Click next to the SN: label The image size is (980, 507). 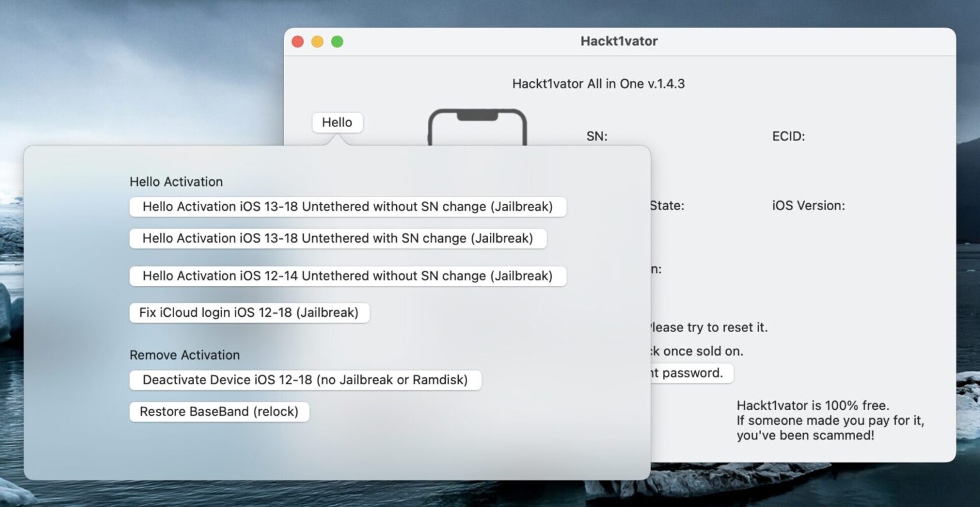(597, 136)
